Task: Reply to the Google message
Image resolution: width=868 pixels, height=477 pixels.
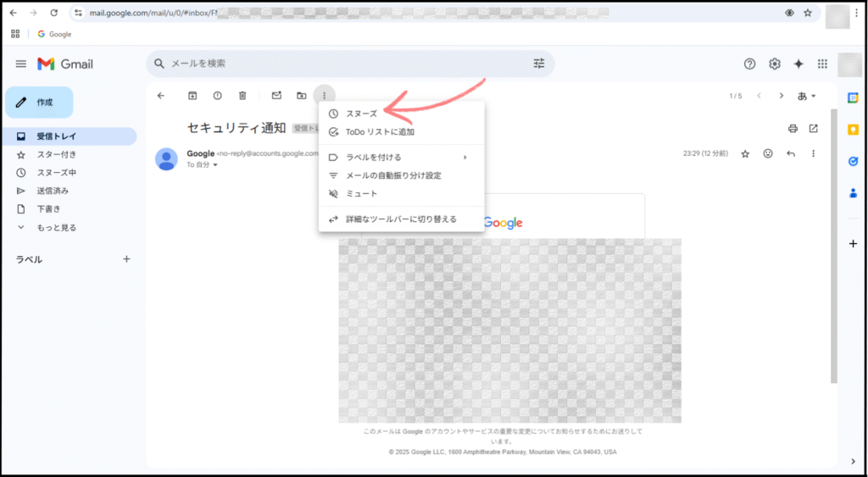Action: [791, 154]
